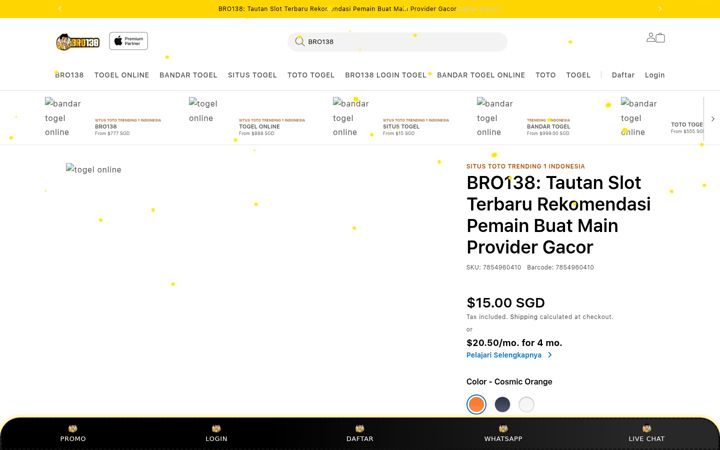Open SITUS TOGEL menu item

coord(252,75)
